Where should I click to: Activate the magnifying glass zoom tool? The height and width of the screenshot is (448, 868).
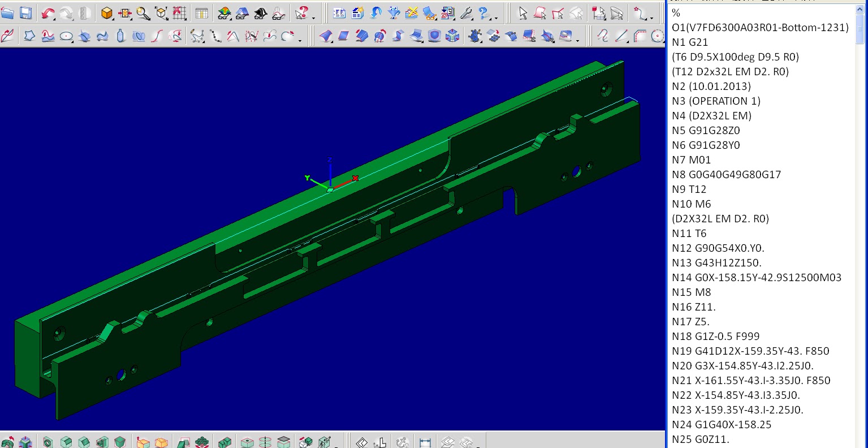(x=143, y=13)
